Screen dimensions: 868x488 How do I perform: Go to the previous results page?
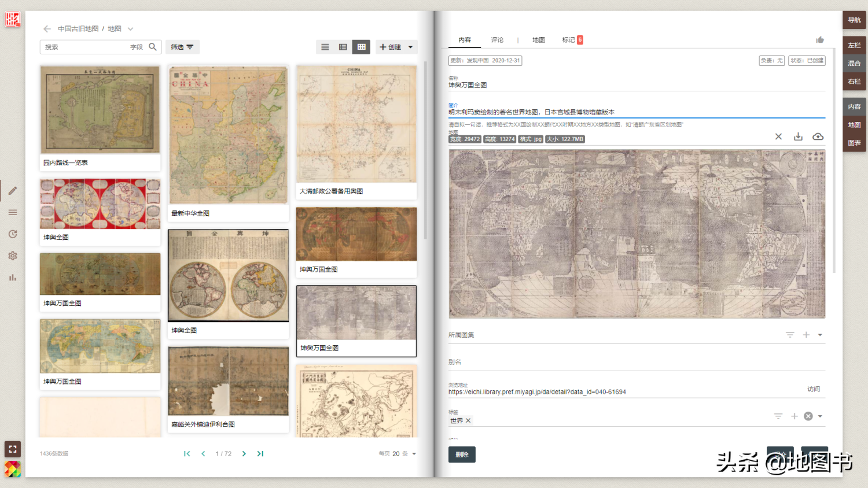pos(203,454)
